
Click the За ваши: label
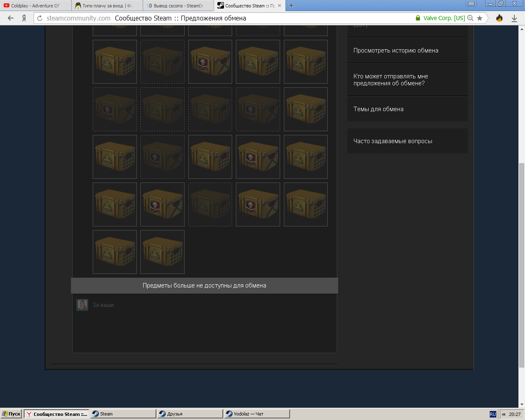pos(104,305)
